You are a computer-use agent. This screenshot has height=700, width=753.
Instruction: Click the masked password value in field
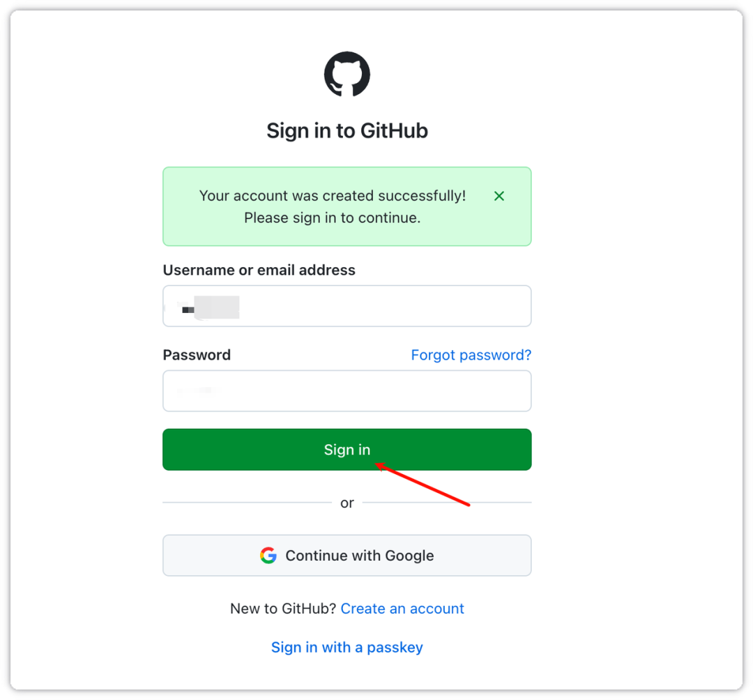(x=199, y=391)
